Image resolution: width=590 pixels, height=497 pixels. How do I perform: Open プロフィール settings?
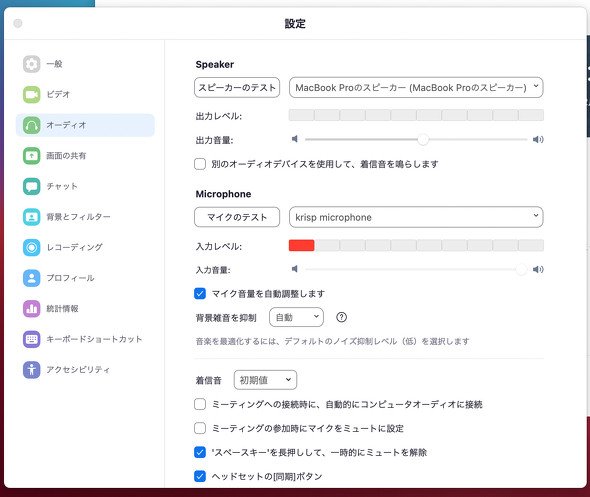click(85, 278)
